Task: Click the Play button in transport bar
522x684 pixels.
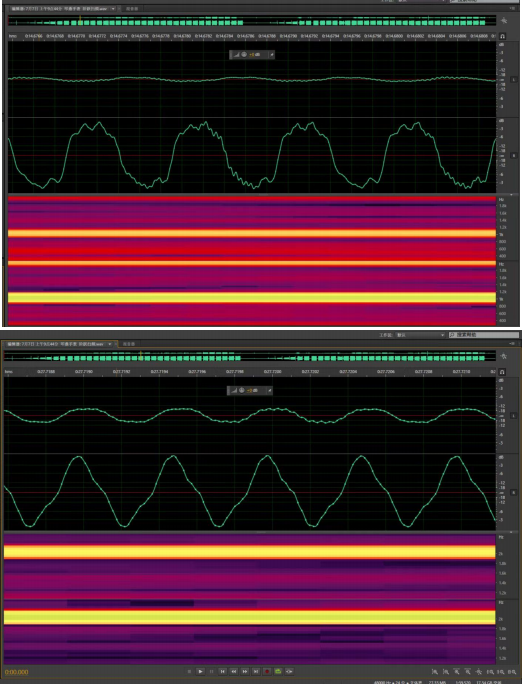Action: pos(200,671)
